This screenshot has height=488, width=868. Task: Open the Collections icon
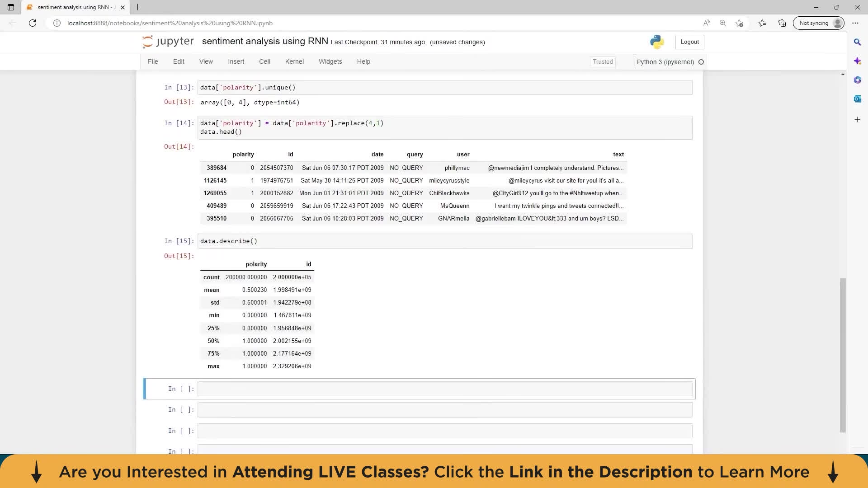(782, 23)
